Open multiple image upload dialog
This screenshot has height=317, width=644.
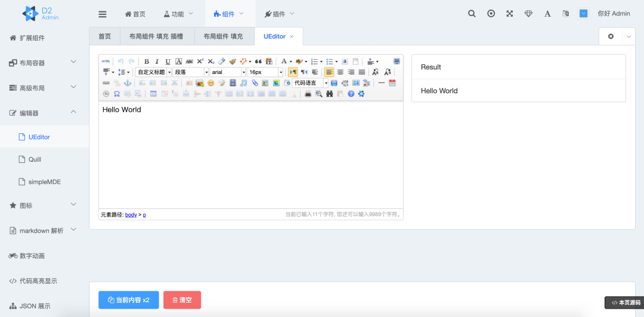tap(200, 83)
